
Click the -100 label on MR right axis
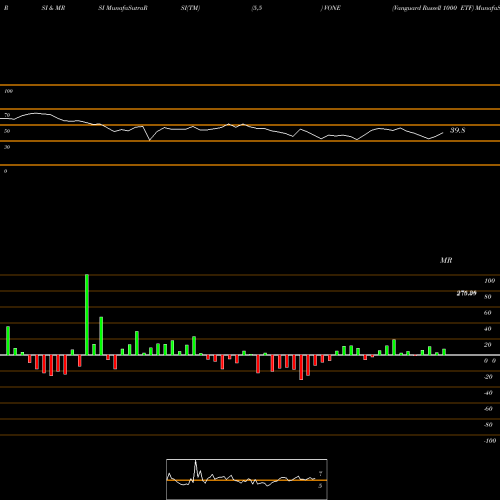(490, 441)
